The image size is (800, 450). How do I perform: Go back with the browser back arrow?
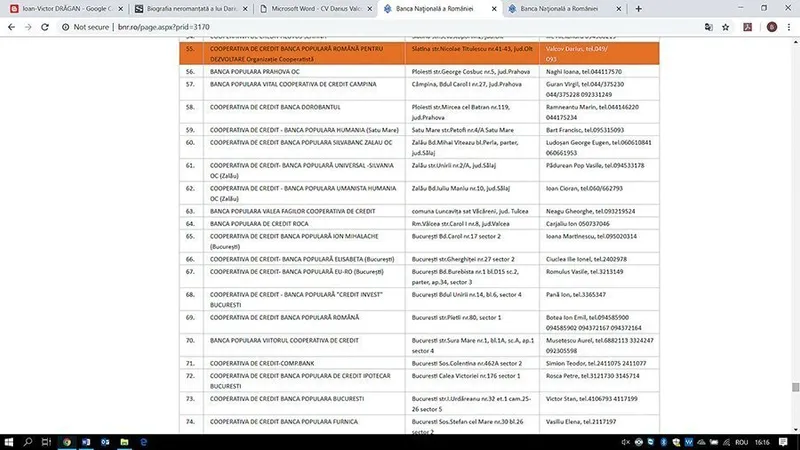pyautogui.click(x=11, y=27)
